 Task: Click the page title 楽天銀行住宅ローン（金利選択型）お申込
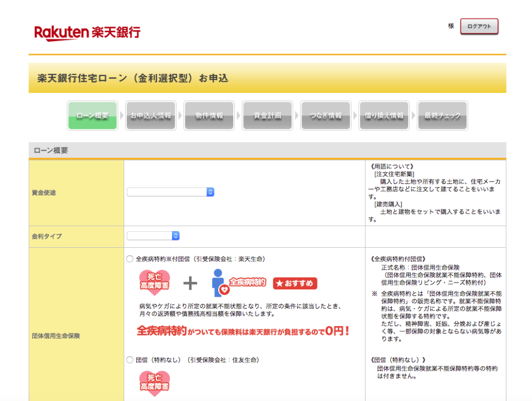point(132,78)
